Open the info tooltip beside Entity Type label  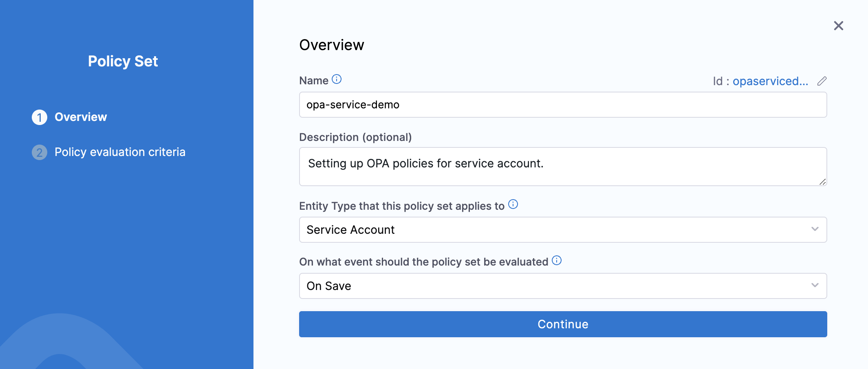pyautogui.click(x=513, y=204)
